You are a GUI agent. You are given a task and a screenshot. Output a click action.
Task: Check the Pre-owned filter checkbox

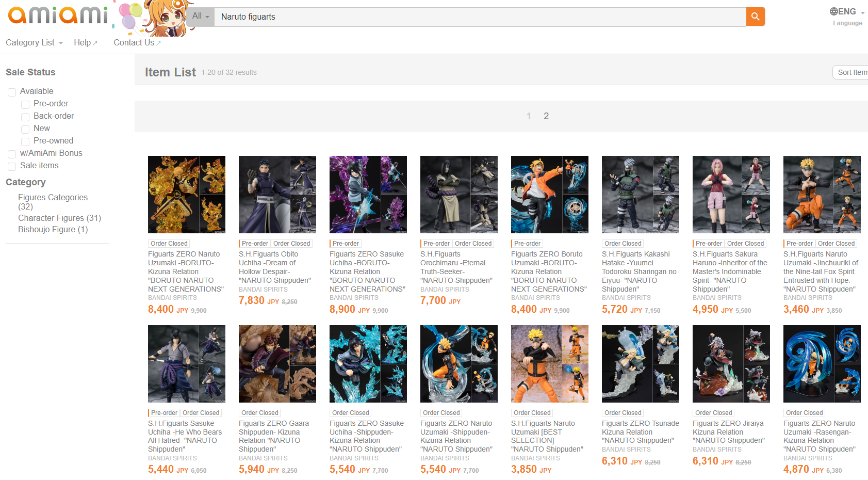(25, 141)
